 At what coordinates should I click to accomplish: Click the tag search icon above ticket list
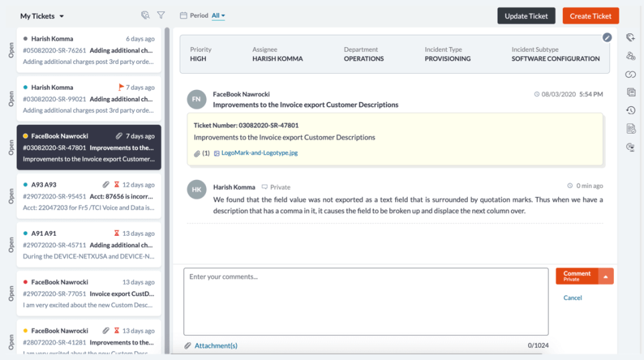click(x=145, y=15)
